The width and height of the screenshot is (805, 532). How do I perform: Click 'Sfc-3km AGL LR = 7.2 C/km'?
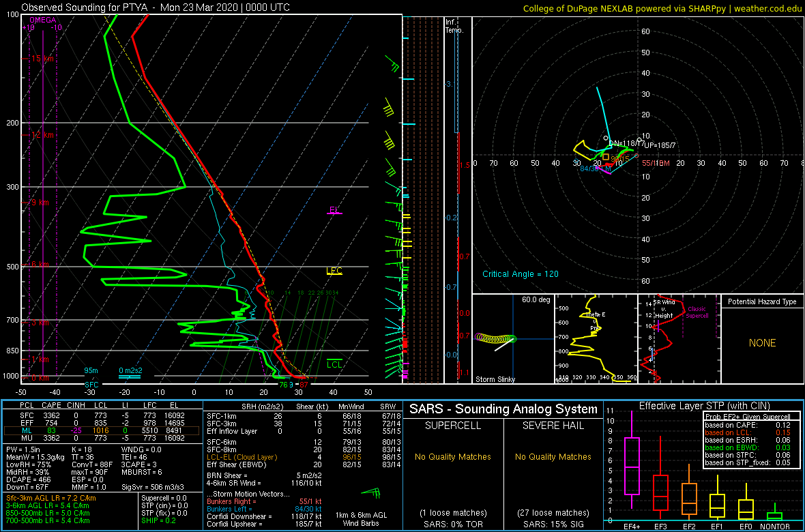pos(51,498)
